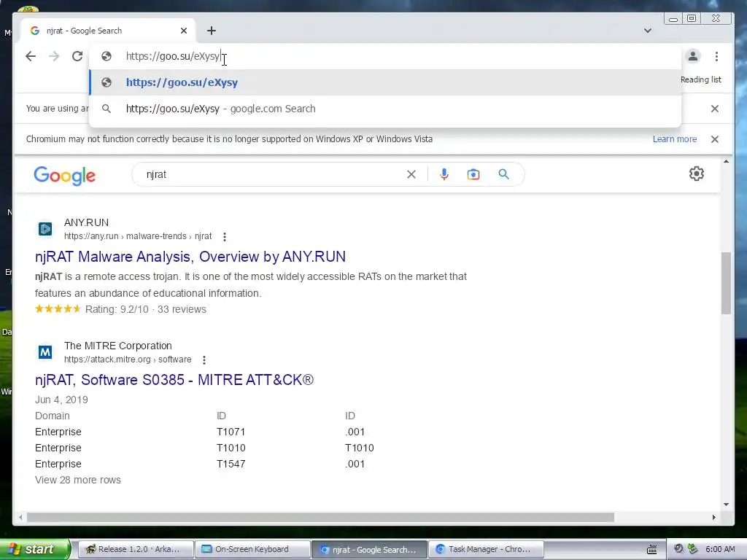Click the scroll down arrow of page

click(726, 505)
